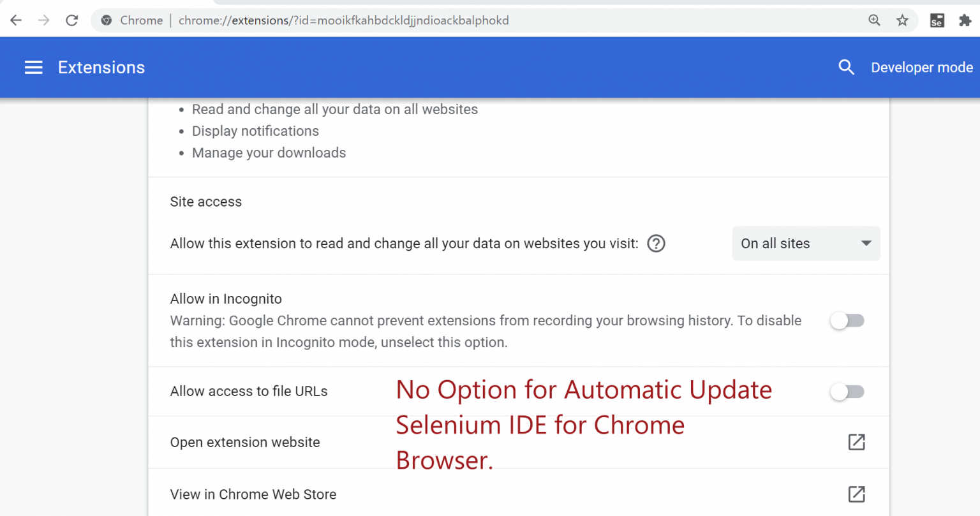This screenshot has height=516, width=980.
Task: Click the bookmark star icon
Action: tap(902, 20)
